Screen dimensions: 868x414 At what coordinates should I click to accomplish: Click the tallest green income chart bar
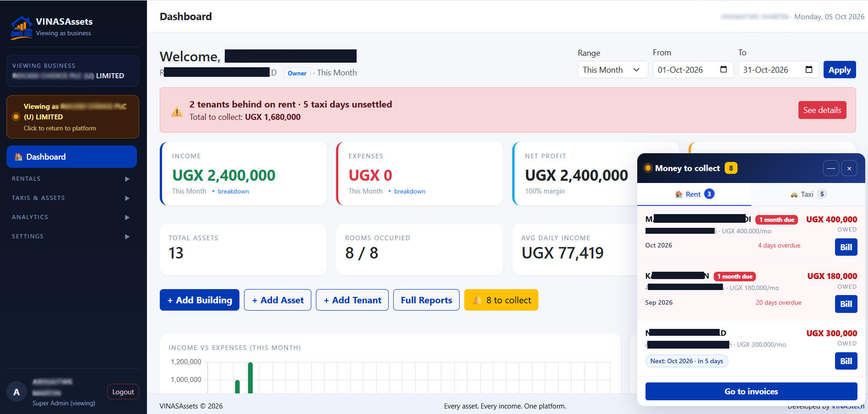click(x=250, y=378)
